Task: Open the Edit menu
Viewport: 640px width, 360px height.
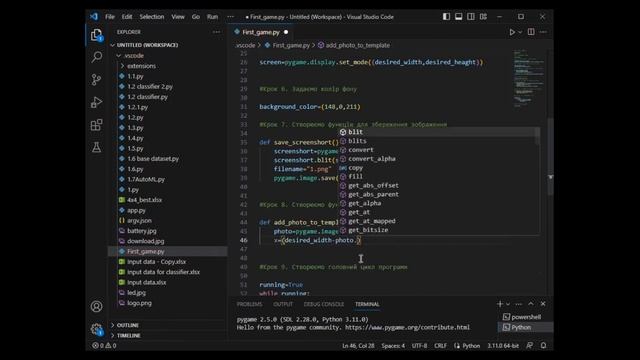Action: tap(127, 17)
